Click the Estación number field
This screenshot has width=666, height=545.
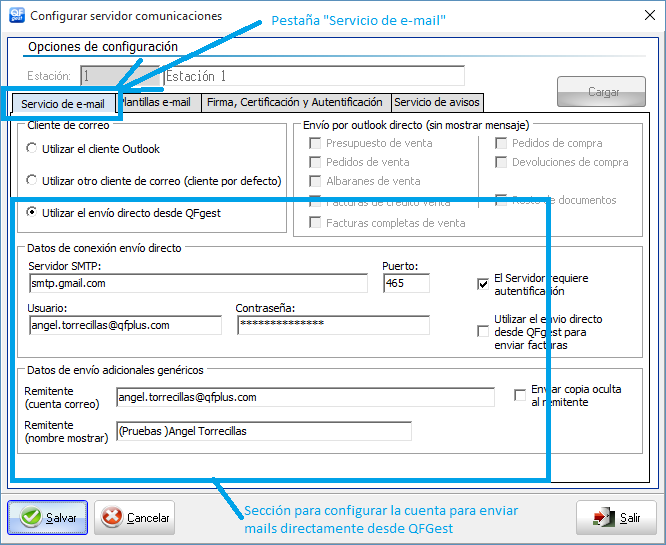point(120,76)
